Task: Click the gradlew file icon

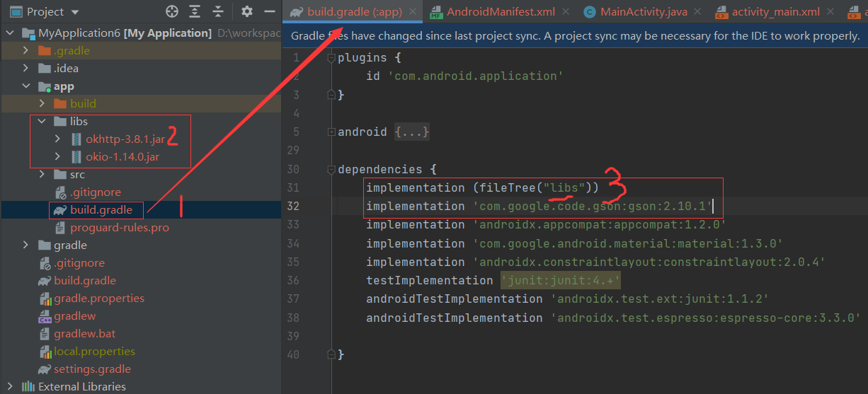Action: tap(45, 316)
